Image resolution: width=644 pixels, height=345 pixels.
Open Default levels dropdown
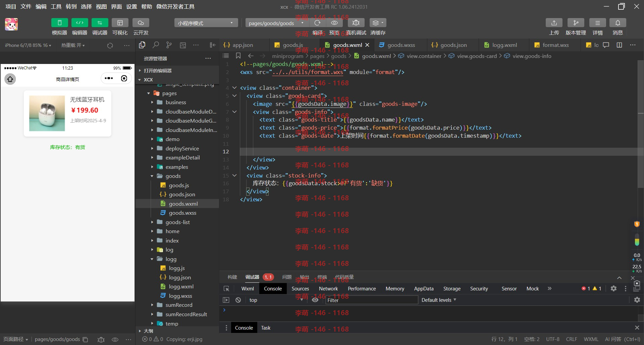[439, 300]
